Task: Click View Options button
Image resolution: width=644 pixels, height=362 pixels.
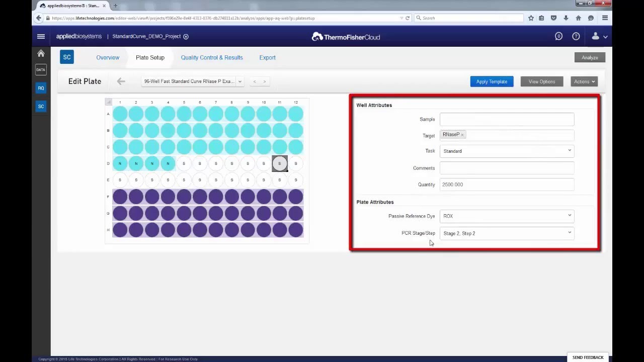Action: (x=542, y=81)
